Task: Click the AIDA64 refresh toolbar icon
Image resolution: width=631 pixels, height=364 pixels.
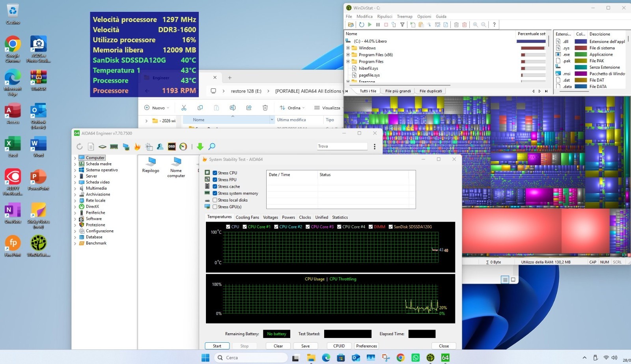Action: tap(80, 147)
